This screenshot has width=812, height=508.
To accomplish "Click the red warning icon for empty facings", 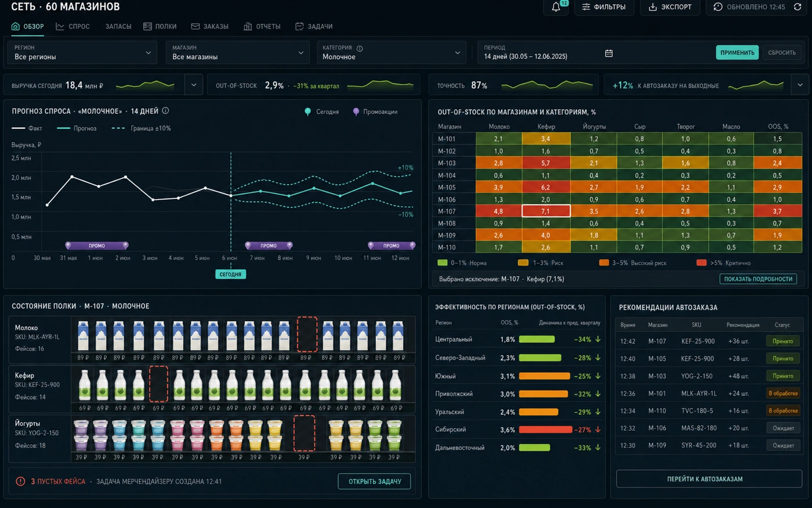I will [x=20, y=481].
